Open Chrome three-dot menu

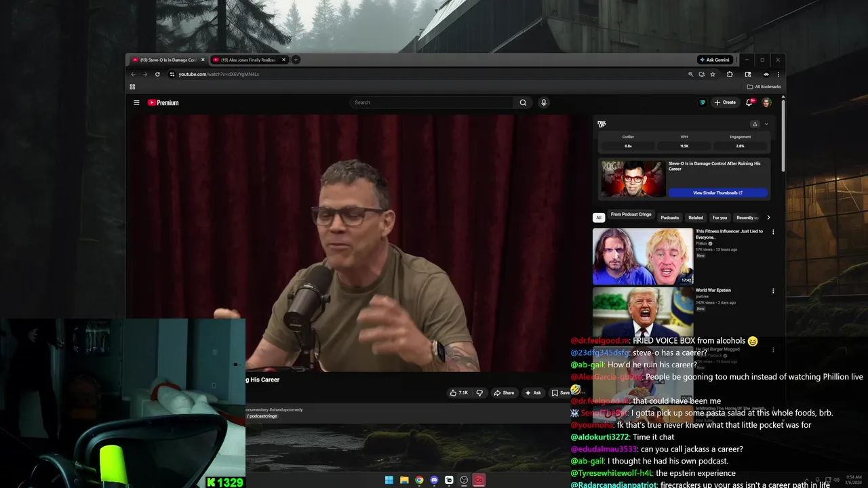tap(778, 74)
